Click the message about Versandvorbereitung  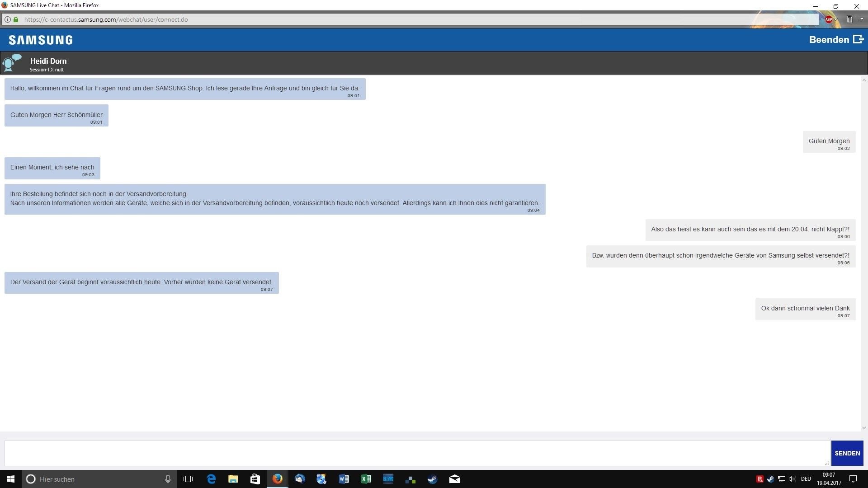coord(275,199)
